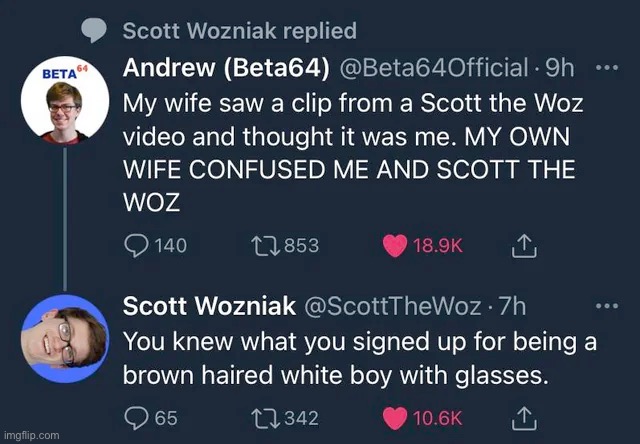Unlike Andrew's tweet with 18.9K likes
640x444 pixels.
point(395,245)
